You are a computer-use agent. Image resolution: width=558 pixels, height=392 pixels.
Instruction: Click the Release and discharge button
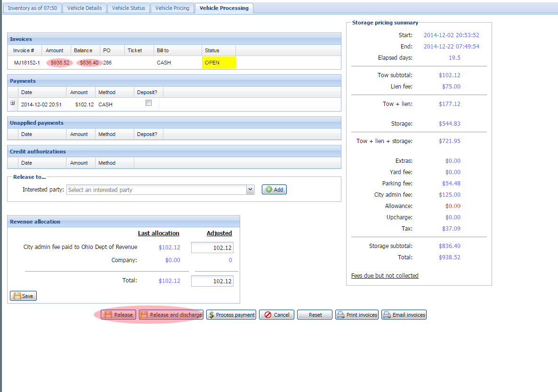(171, 315)
